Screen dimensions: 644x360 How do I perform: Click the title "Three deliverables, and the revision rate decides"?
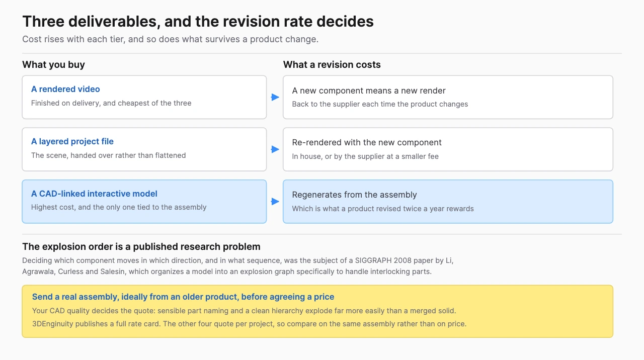click(x=198, y=22)
